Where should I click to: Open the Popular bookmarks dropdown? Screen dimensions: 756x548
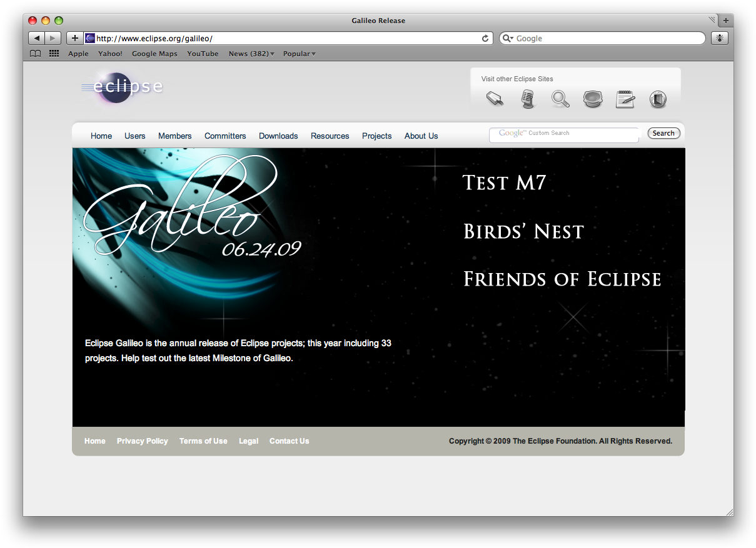click(299, 54)
